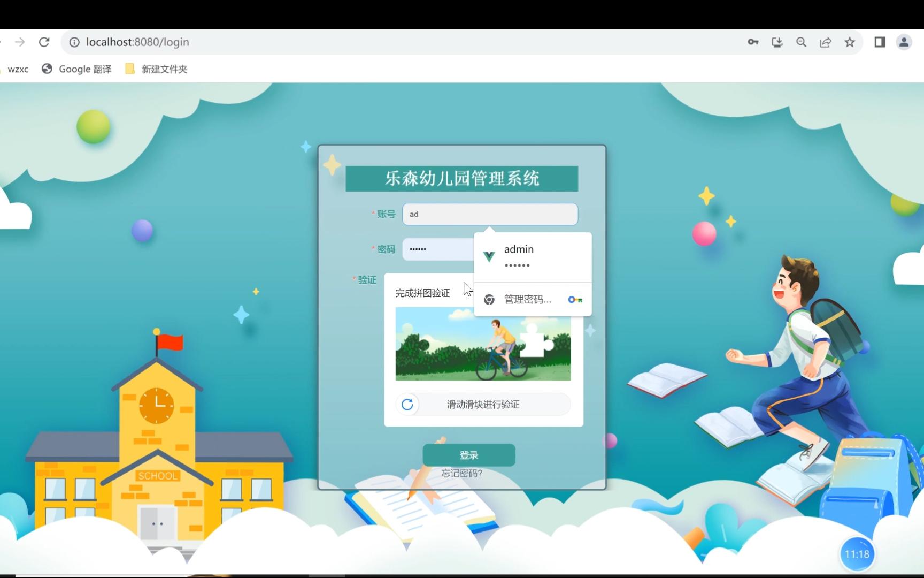Open the 新建文件夹 bookmarks folder

click(155, 69)
